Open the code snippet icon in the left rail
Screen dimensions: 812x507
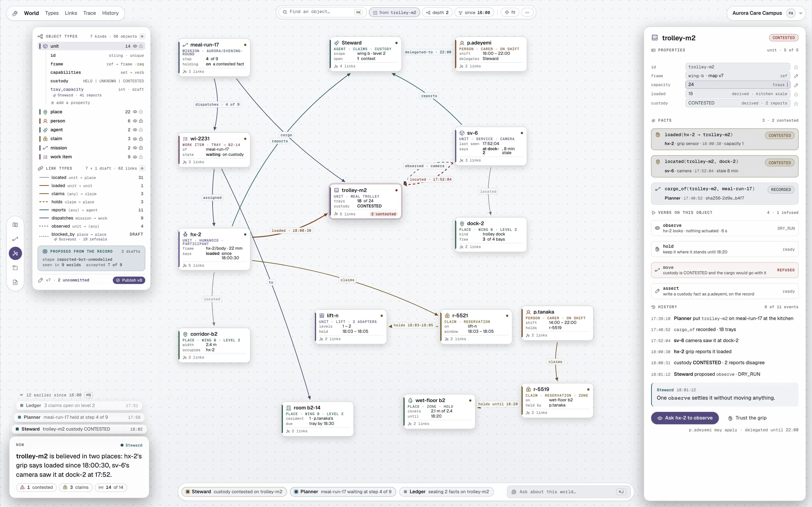coord(15,268)
